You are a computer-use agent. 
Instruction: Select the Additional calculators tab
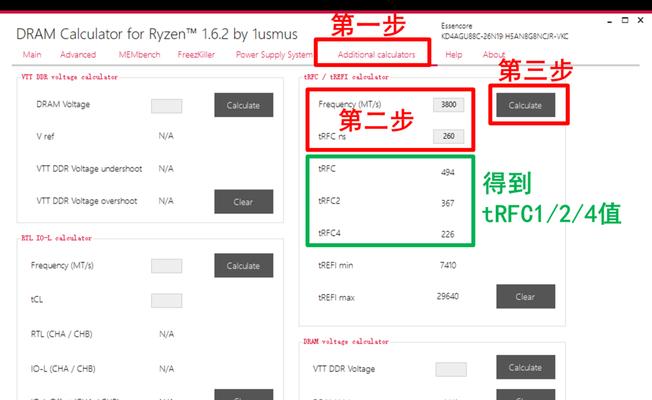pos(376,54)
